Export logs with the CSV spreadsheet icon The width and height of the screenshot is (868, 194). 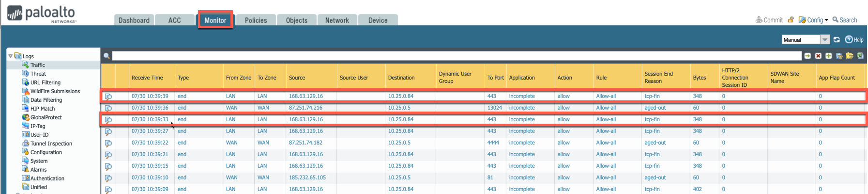(860, 56)
